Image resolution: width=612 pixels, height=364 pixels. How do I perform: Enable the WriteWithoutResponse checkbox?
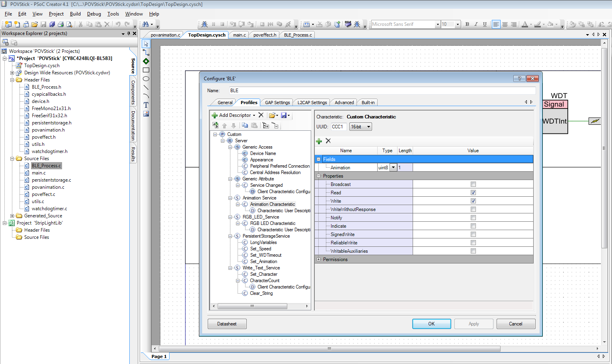(x=473, y=209)
